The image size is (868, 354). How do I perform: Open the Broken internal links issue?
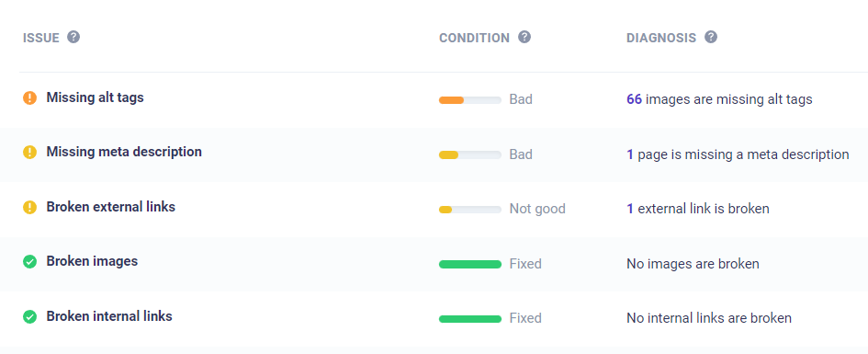coord(109,316)
